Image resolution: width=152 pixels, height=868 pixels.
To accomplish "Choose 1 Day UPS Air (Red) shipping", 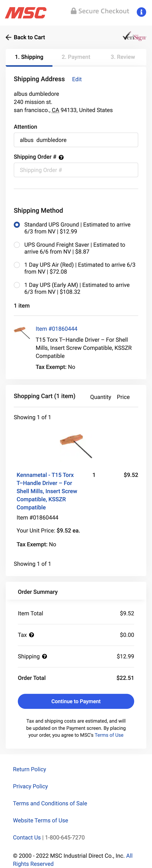I will [17, 265].
